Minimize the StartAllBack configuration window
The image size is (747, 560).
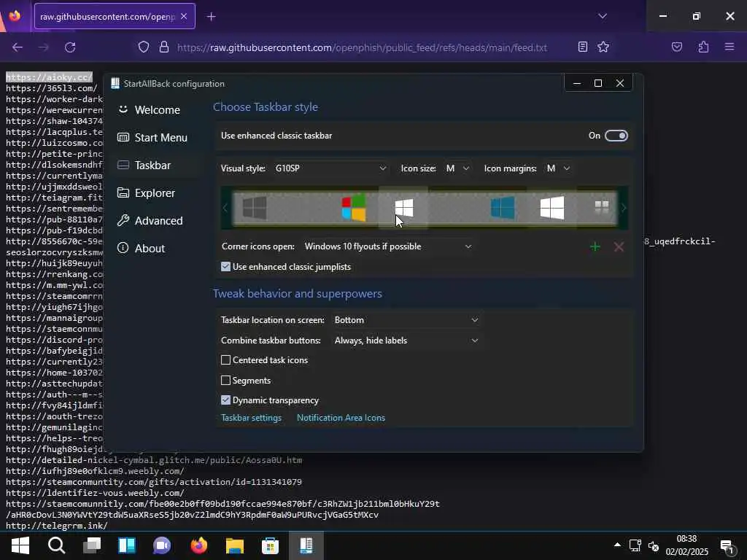click(x=577, y=83)
